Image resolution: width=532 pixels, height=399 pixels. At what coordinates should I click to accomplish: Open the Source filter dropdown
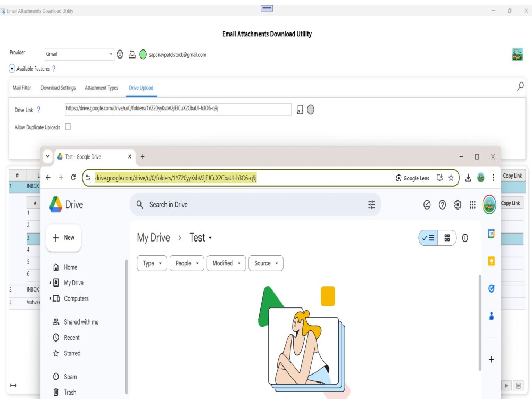click(x=266, y=263)
